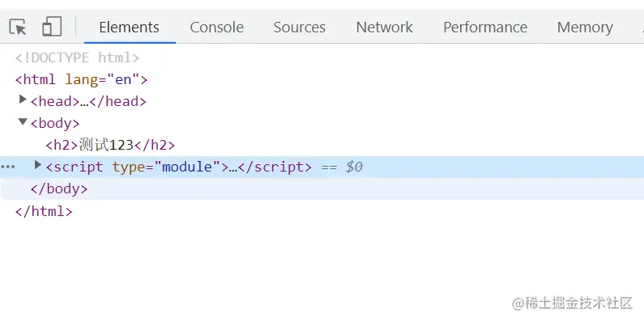Click the "en" lang attribute value
This screenshot has height=322, width=644.
123,79
